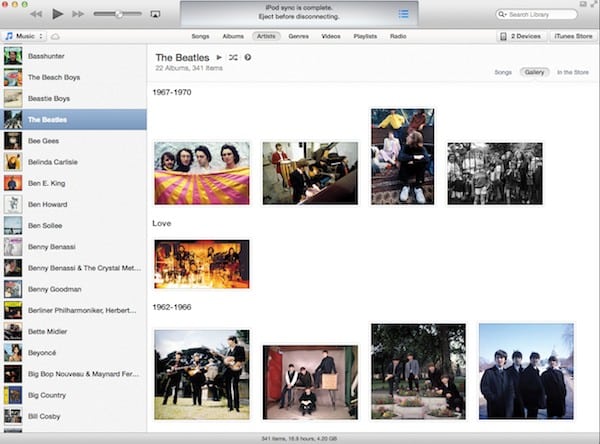The width and height of the screenshot is (600, 444).
Task: Click the Beyoncé artist thumbnail icon
Action: click(x=13, y=353)
